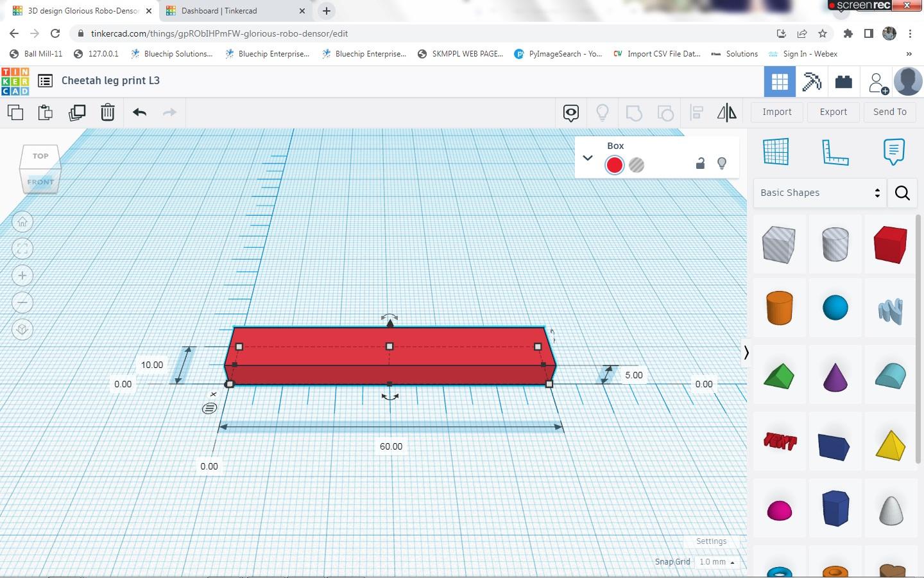The height and width of the screenshot is (578, 924).
Task: Click the Show all lightbulb icon
Action: [602, 113]
